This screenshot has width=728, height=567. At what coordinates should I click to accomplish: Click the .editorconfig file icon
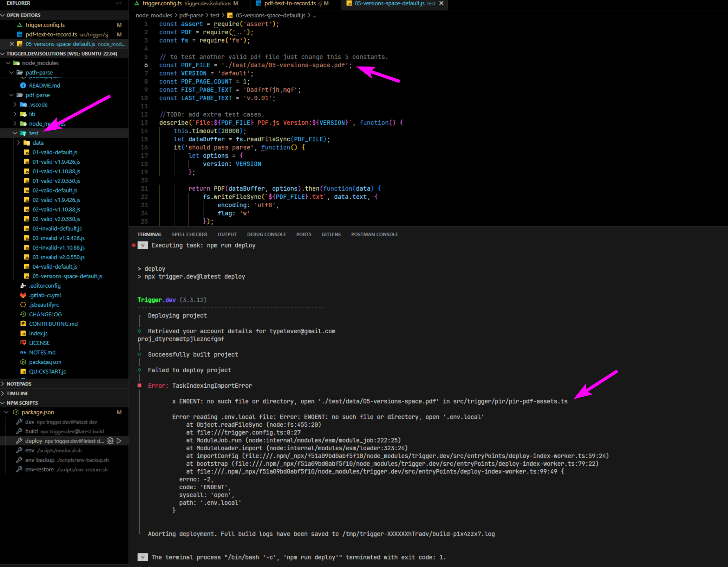tap(23, 285)
